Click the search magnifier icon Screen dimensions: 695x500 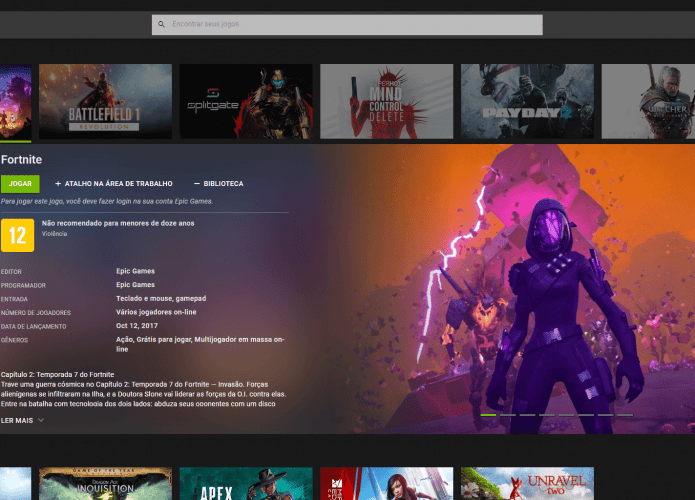[x=161, y=24]
